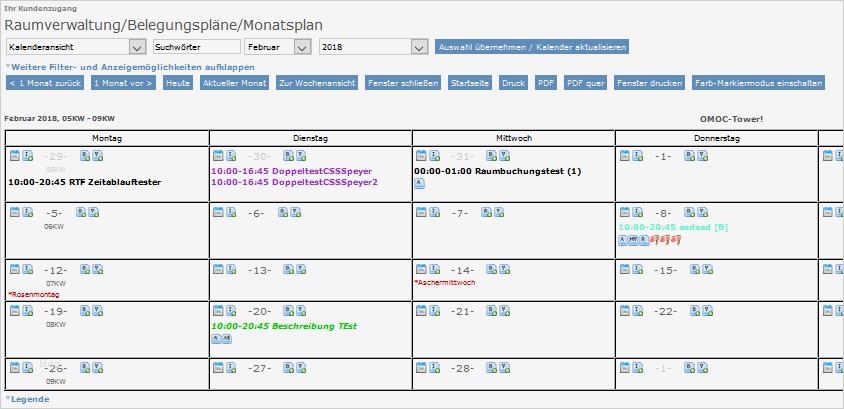Image resolution: width=844 pixels, height=409 pixels.
Task: Click the B-plus icon on day 30
Action: coord(289,156)
